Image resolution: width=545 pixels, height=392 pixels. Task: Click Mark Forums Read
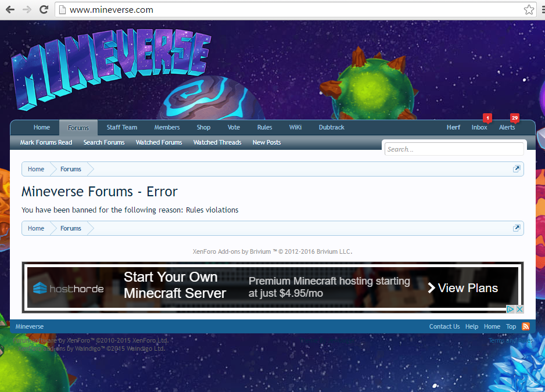(46, 142)
